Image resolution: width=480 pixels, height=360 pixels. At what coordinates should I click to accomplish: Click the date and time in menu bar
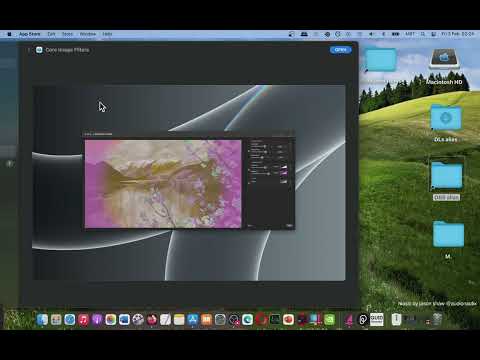(458, 34)
